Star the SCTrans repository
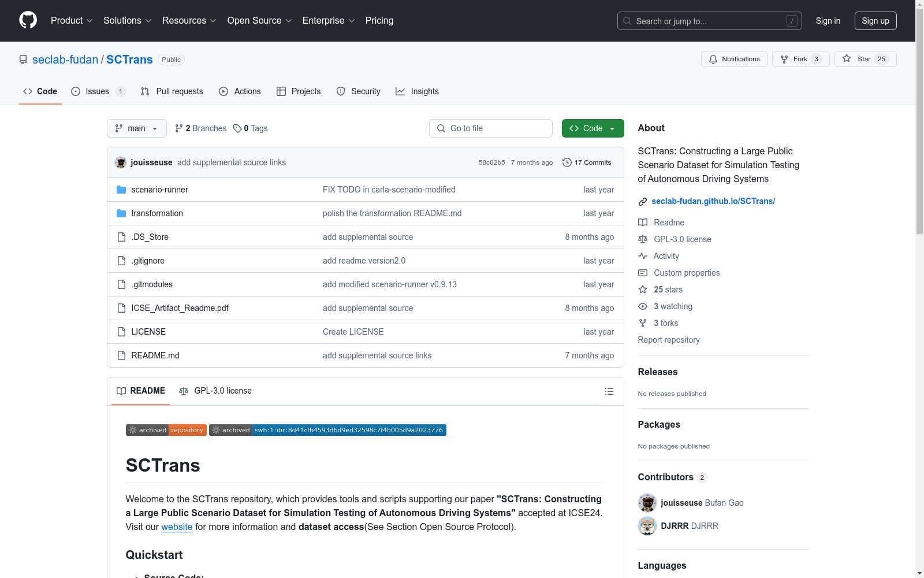Image resolution: width=924 pixels, height=578 pixels. (x=865, y=59)
